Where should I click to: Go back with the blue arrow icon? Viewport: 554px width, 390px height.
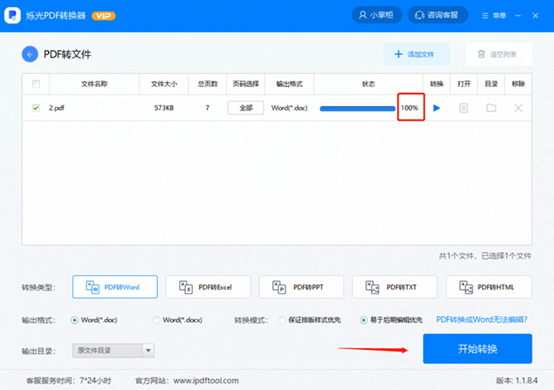30,54
